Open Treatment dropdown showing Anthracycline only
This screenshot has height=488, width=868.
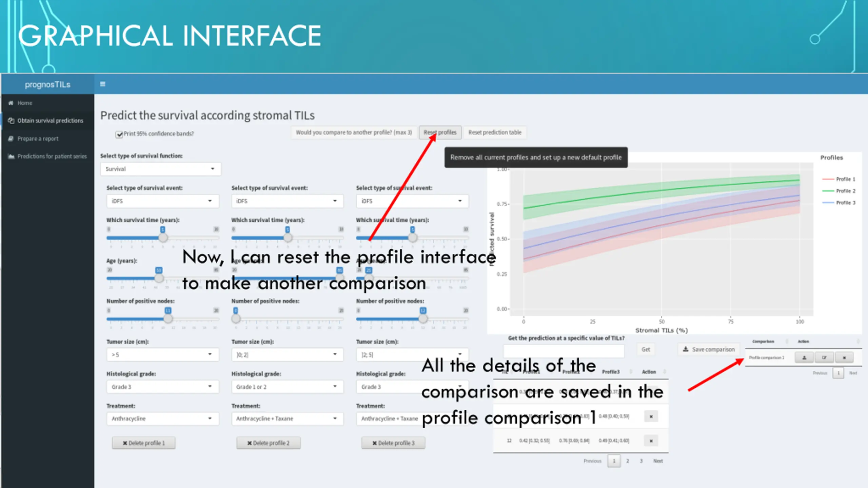(163, 419)
